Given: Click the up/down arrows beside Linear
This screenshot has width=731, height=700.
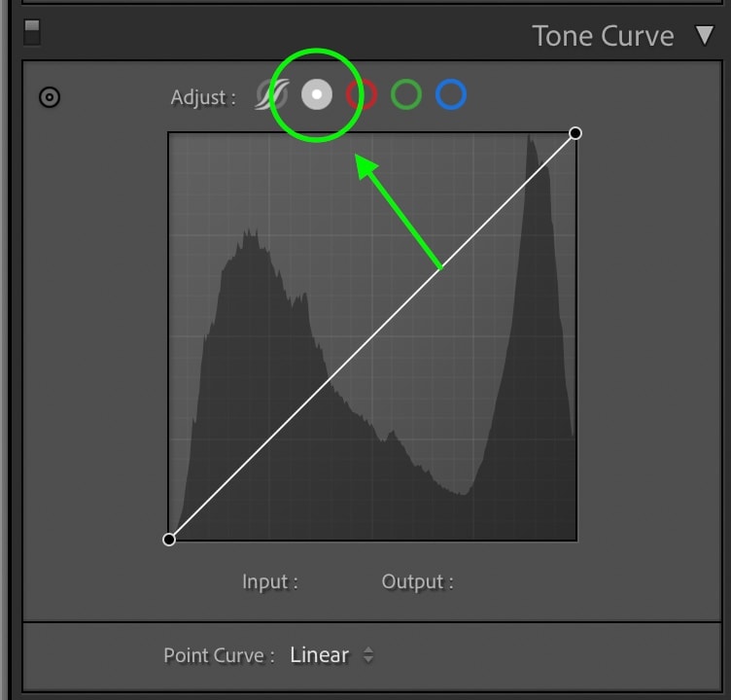Looking at the screenshot, I should coord(368,654).
